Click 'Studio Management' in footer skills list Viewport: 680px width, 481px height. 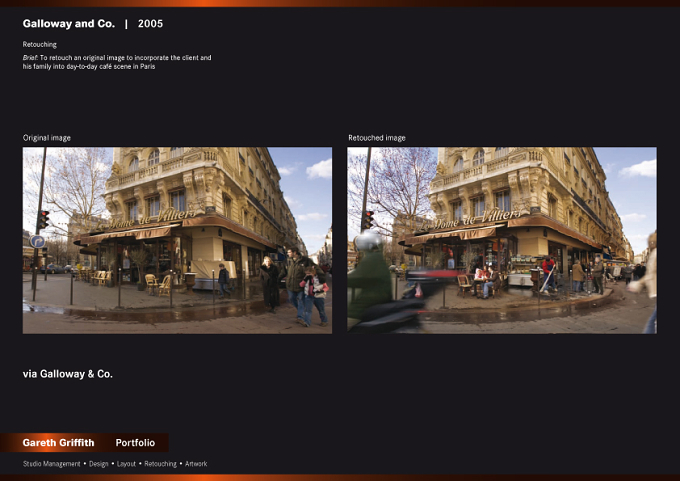pyautogui.click(x=52, y=464)
